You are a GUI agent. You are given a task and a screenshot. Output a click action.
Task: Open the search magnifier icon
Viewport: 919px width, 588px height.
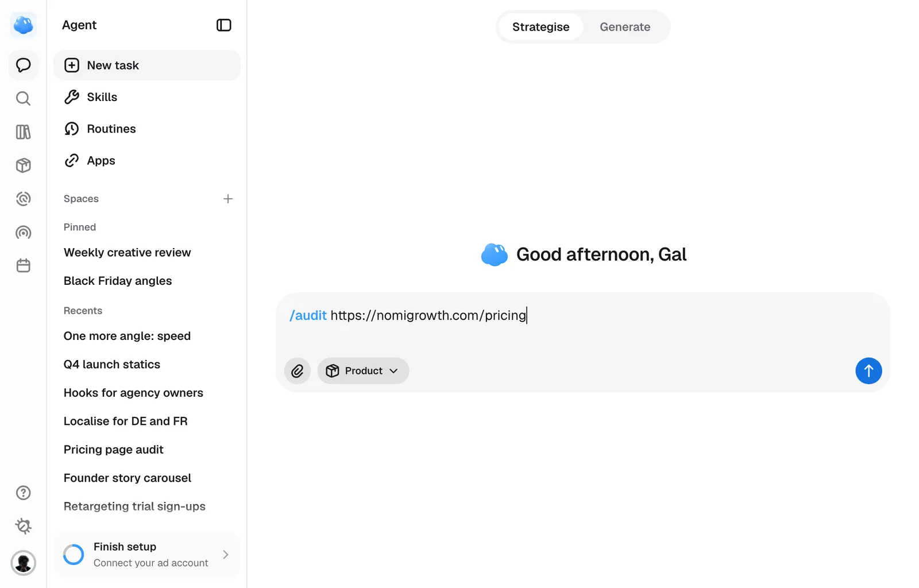click(24, 99)
